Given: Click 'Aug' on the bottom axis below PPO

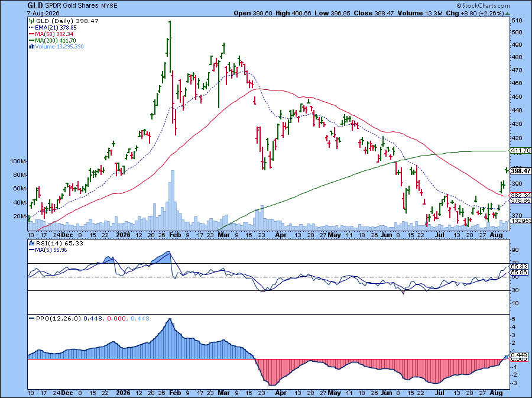Looking at the screenshot, I should click(x=497, y=393).
